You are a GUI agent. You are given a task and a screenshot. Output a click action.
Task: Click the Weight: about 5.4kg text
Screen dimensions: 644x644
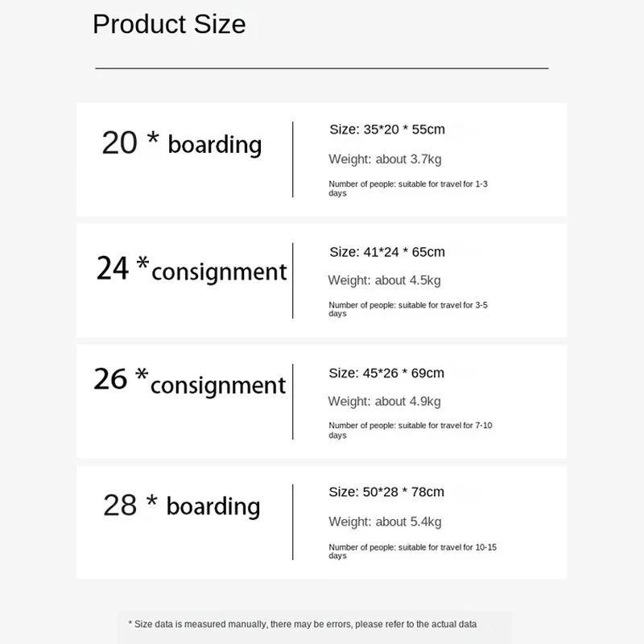coord(385,522)
